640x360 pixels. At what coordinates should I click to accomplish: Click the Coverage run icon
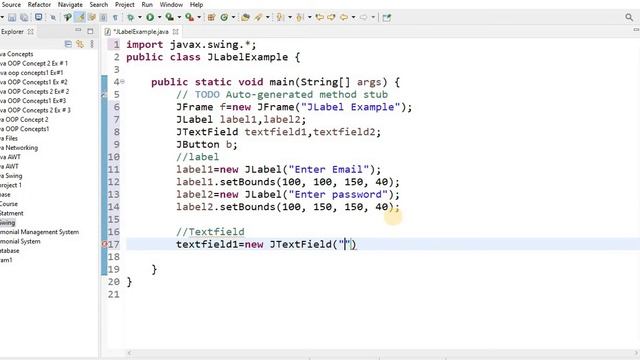[x=169, y=17]
